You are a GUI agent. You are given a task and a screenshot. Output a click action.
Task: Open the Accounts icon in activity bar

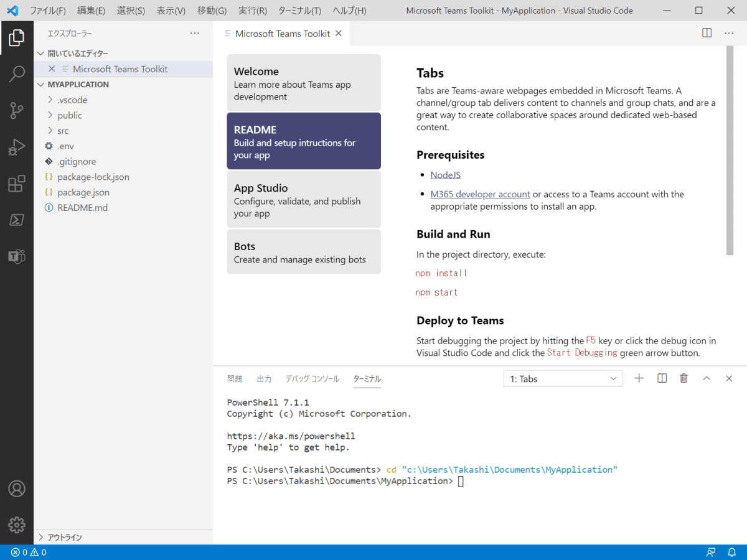pyautogui.click(x=17, y=488)
